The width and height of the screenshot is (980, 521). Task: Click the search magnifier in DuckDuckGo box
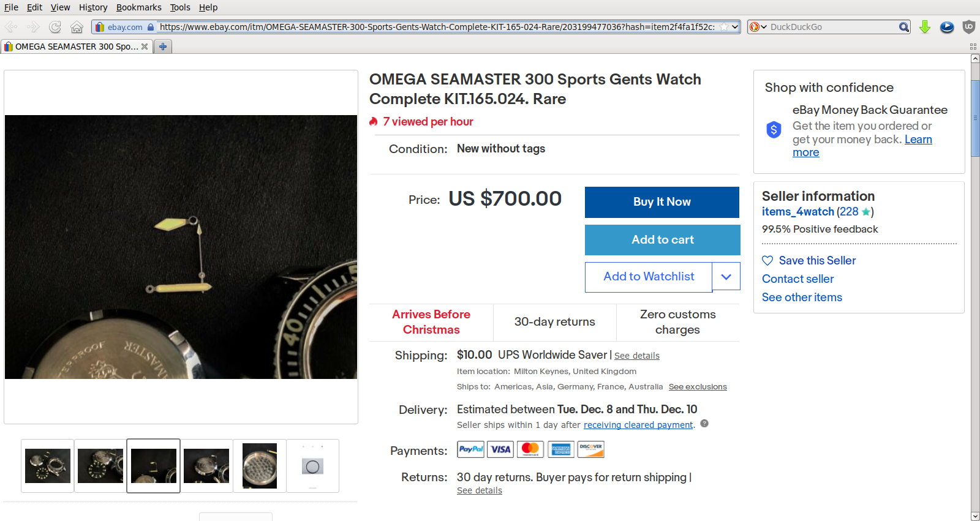pos(904,27)
